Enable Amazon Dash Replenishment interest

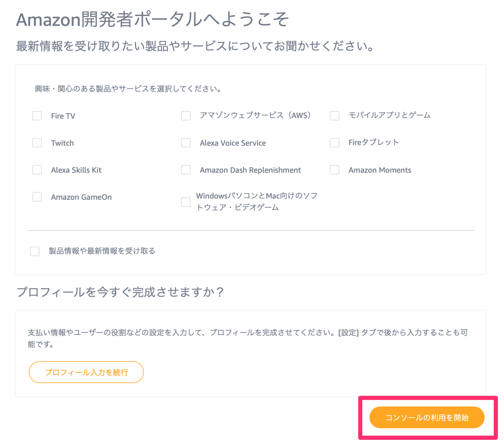[x=186, y=170]
